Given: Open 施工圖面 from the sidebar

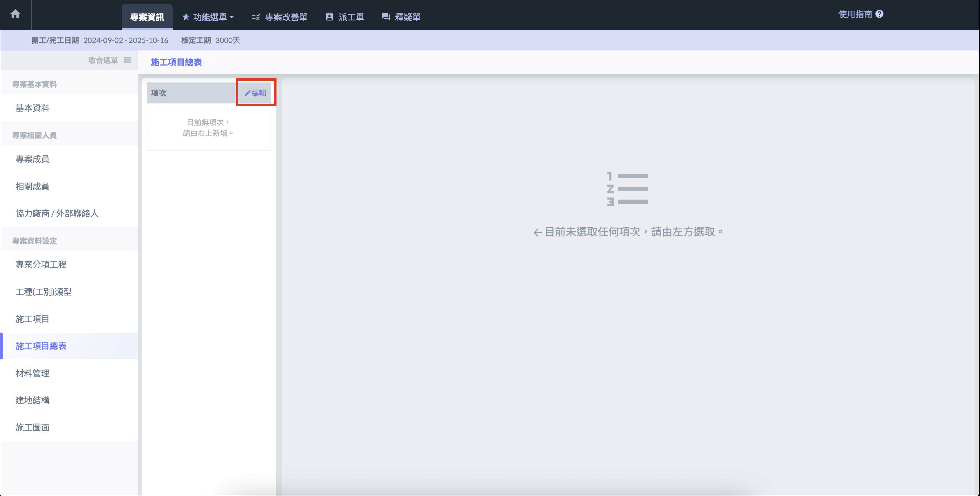Looking at the screenshot, I should pos(32,427).
